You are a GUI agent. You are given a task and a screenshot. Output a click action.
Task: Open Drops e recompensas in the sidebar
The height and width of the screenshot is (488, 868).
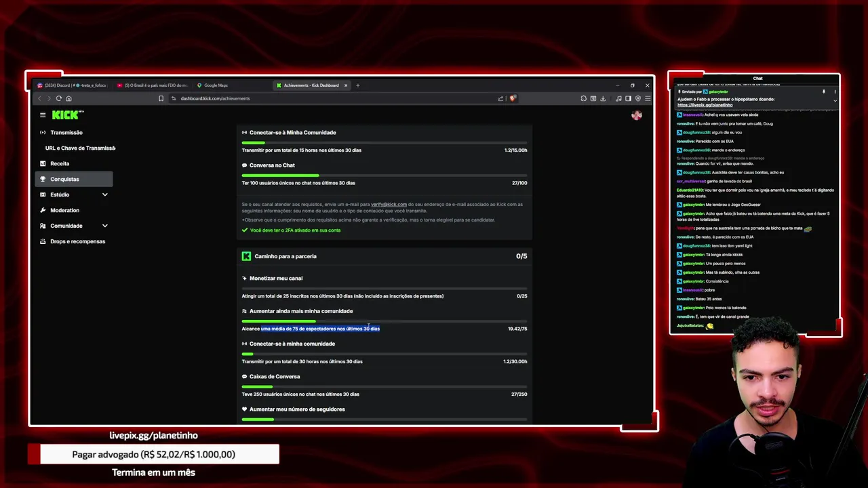coord(77,241)
